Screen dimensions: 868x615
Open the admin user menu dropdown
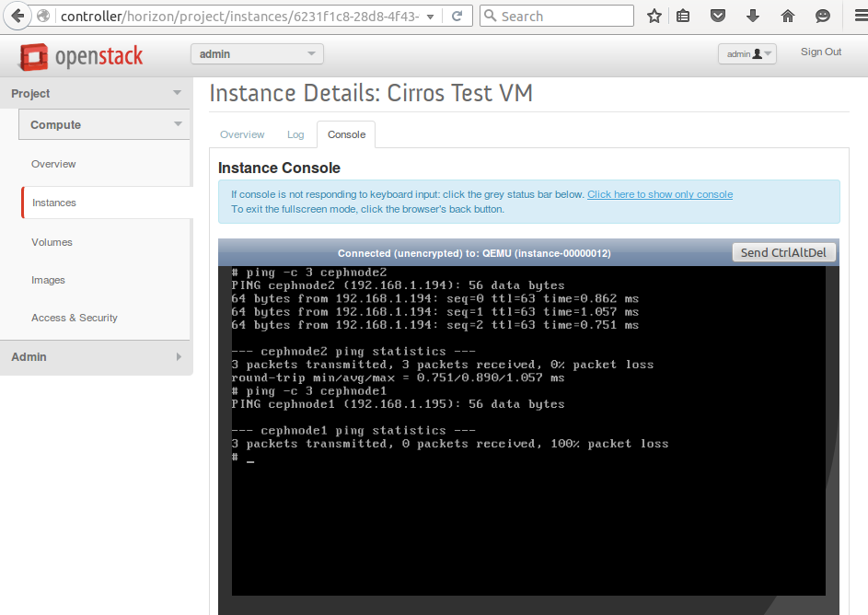pos(746,54)
